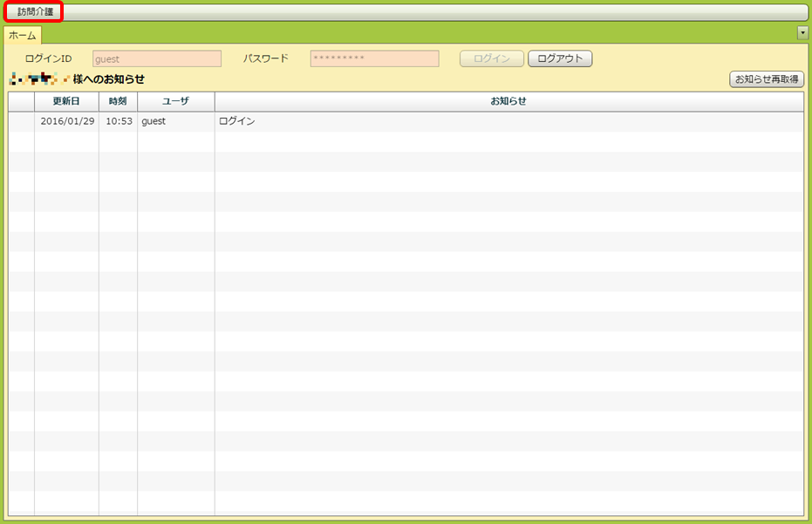Click the 10:53 time cell
The image size is (812, 524).
tap(119, 121)
